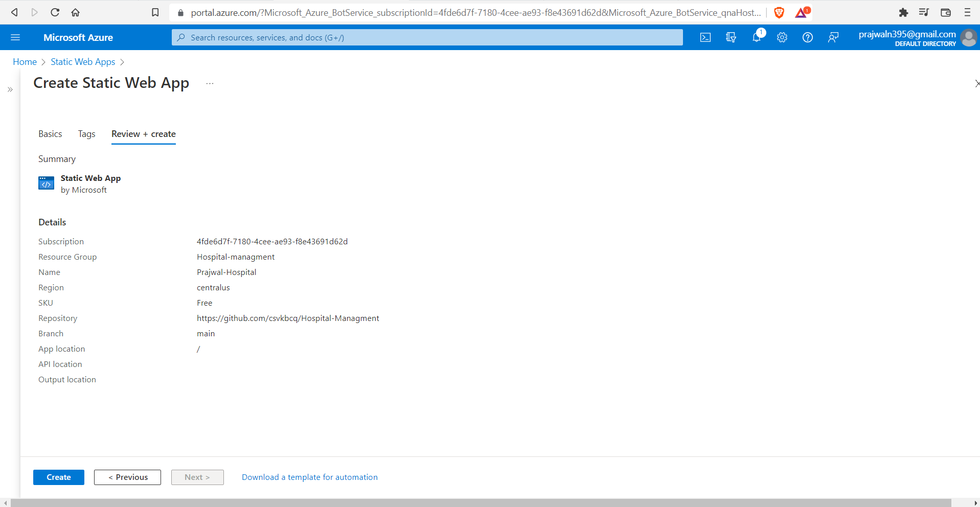Open Download a template for automation
980x507 pixels.
tap(309, 477)
